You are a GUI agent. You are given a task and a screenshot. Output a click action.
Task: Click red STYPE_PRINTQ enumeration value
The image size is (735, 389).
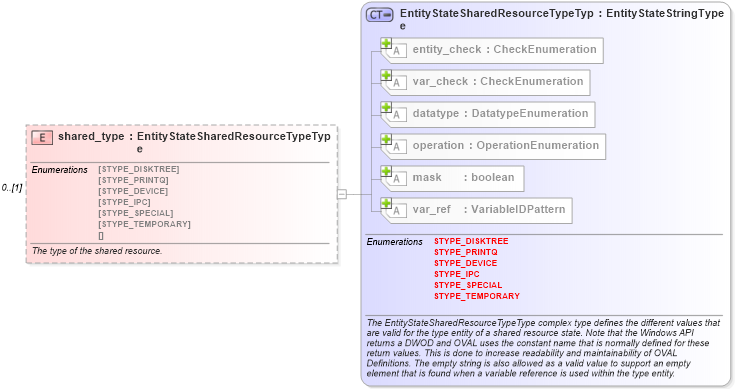click(465, 252)
